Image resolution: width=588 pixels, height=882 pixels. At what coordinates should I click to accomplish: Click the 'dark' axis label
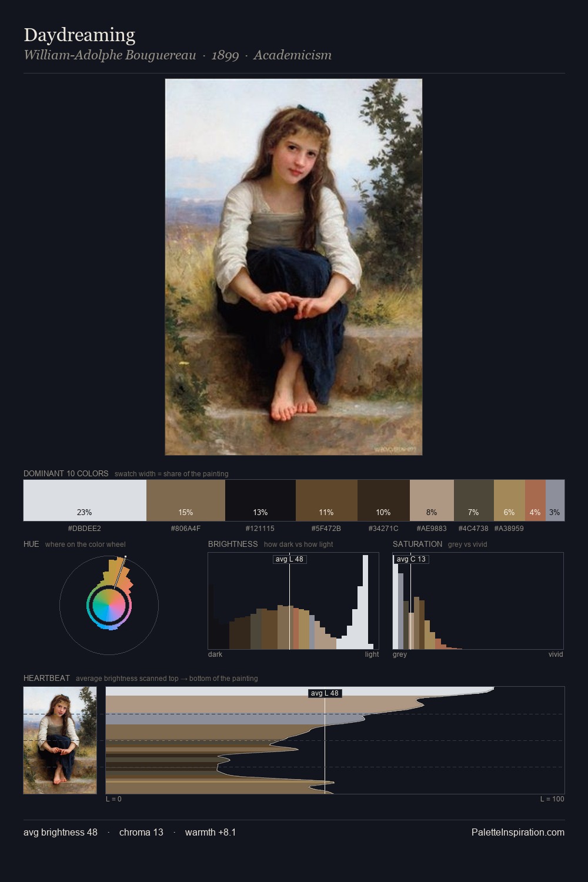[215, 654]
